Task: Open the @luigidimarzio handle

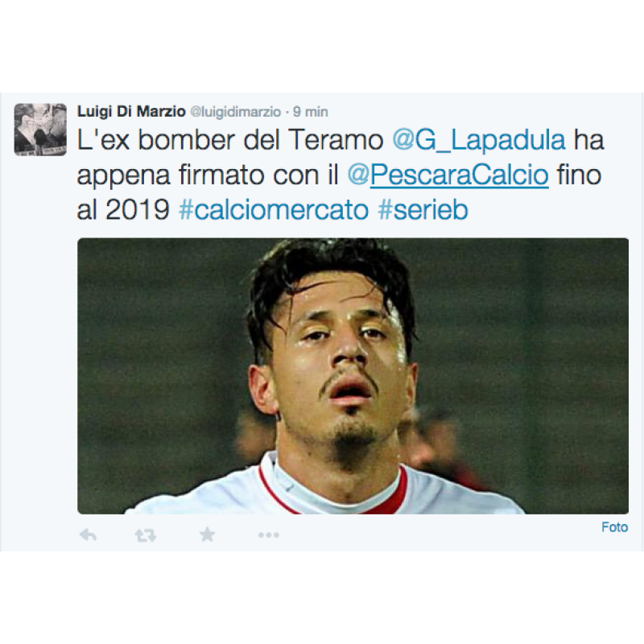Action: pyautogui.click(x=235, y=112)
